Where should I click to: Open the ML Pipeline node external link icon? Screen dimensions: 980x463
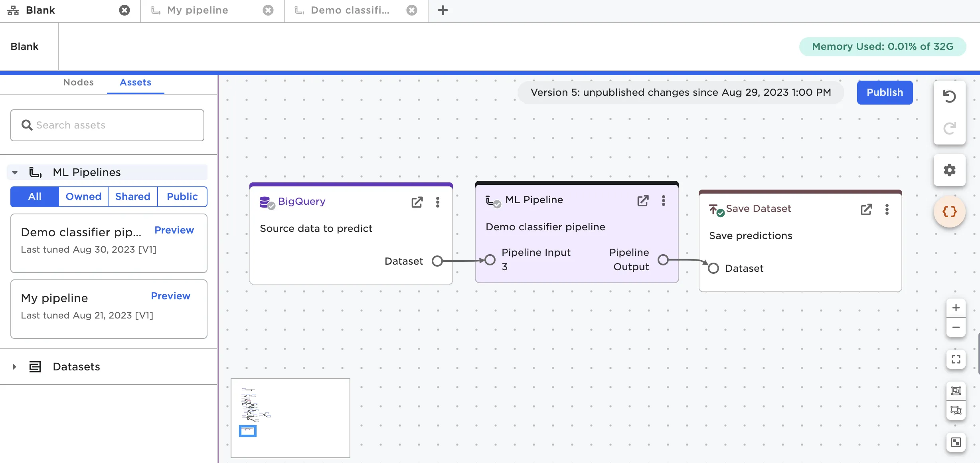(x=643, y=200)
